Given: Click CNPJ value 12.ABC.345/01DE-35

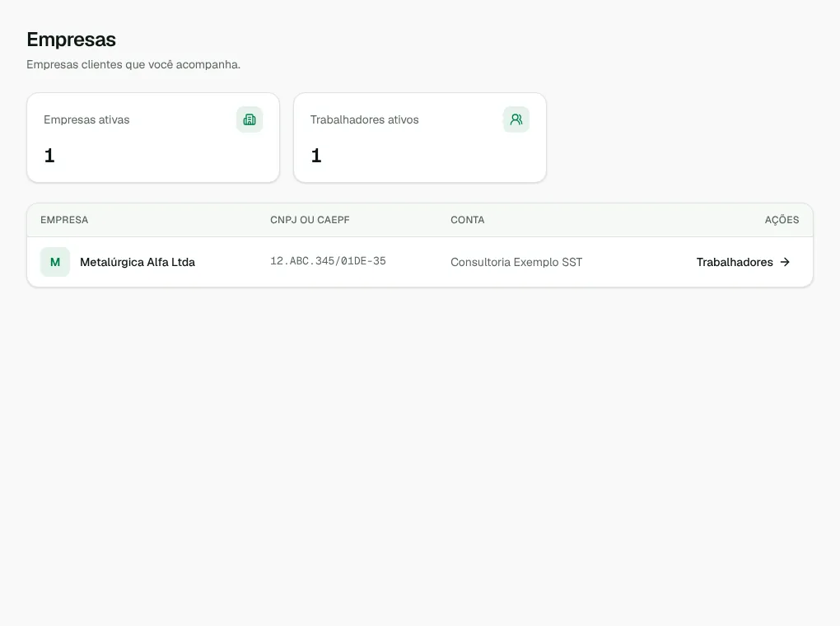Looking at the screenshot, I should 328,261.
